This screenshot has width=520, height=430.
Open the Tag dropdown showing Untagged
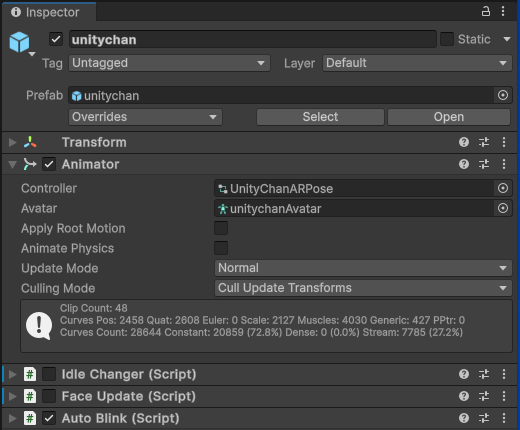pos(169,63)
